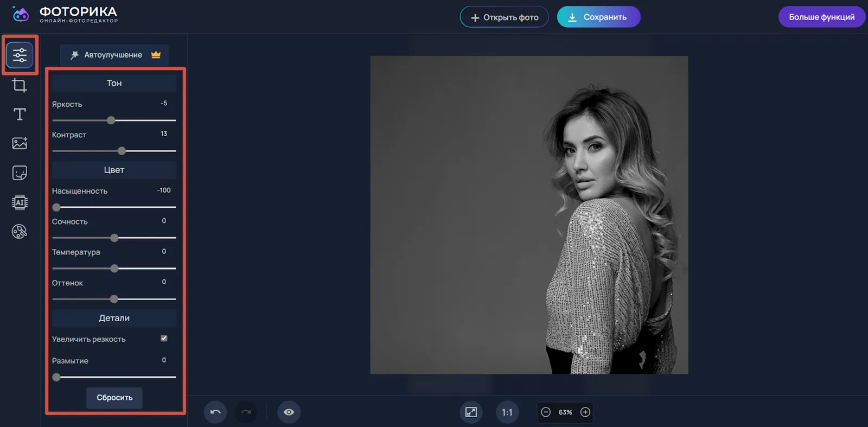Adjust the Размытие slider
868x427 pixels.
[x=114, y=377]
